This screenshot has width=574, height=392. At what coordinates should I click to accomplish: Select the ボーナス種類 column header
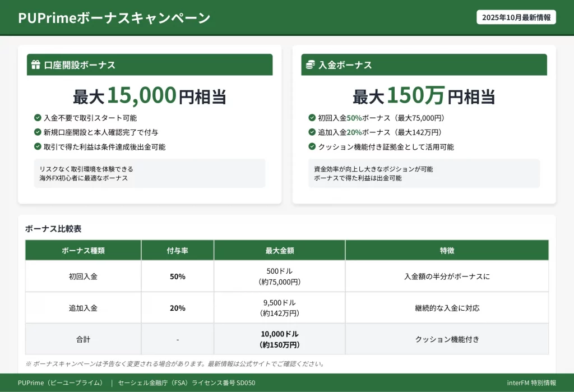pos(83,251)
